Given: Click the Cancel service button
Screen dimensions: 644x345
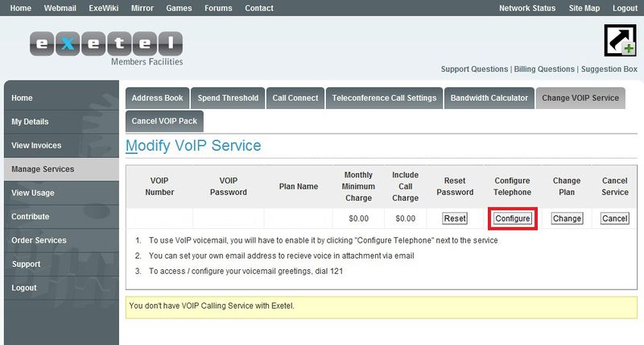Looking at the screenshot, I should [x=615, y=218].
